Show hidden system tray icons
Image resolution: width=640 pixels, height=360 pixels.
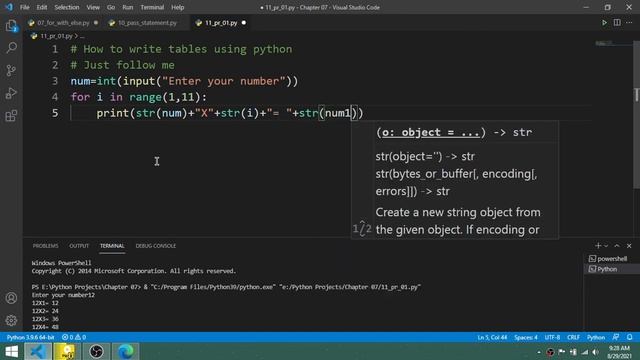tap(539, 352)
